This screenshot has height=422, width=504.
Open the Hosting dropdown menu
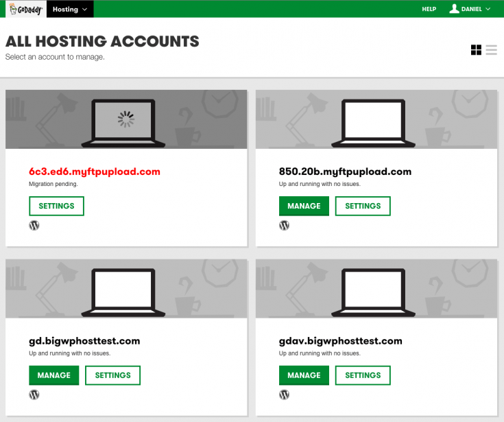click(70, 9)
